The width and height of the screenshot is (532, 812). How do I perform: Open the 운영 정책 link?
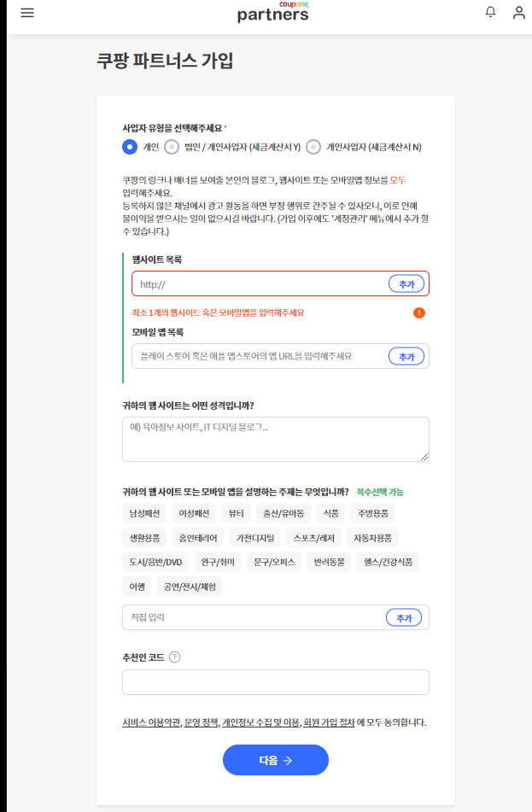[x=201, y=722]
